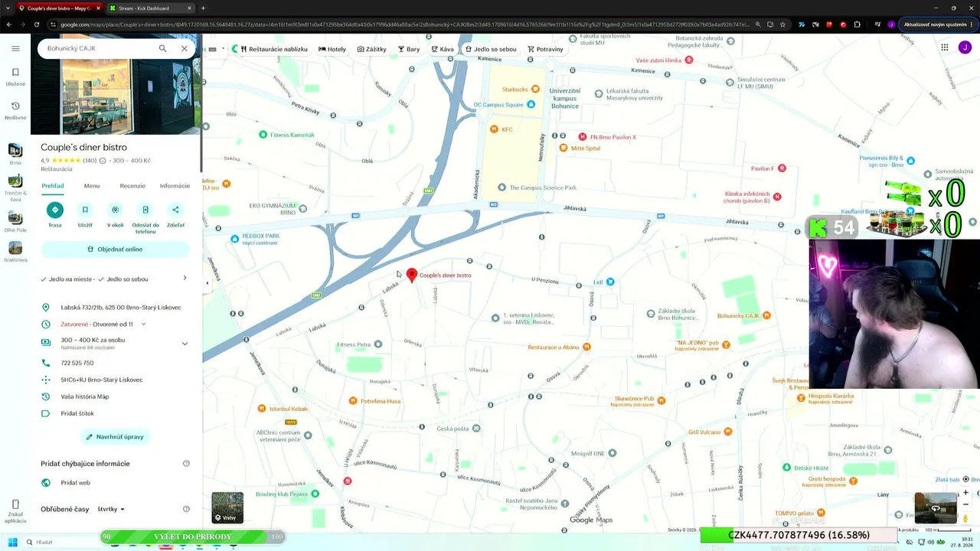Open the day dropdown showing štvrtky
Screen dimensions: 980x551
(111, 509)
